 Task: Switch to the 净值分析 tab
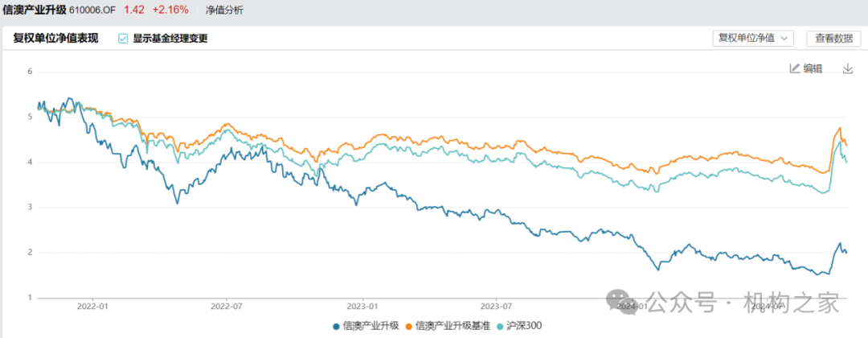pyautogui.click(x=224, y=10)
